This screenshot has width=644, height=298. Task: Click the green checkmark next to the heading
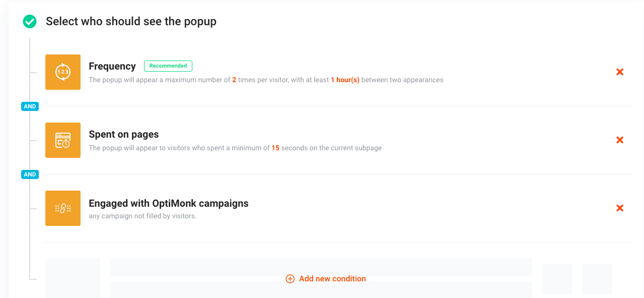(x=29, y=22)
